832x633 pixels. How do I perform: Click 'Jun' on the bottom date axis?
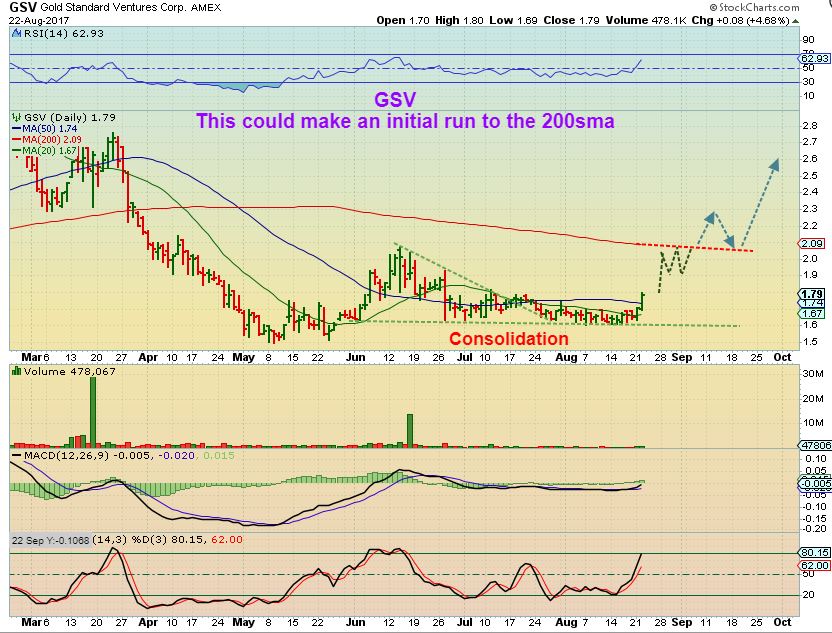tap(356, 622)
